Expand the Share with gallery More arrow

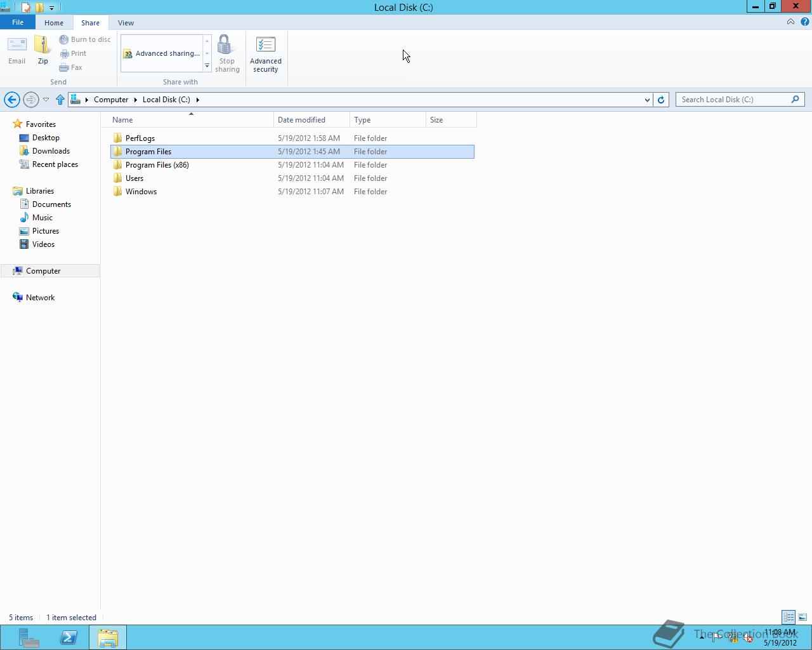[x=207, y=66]
